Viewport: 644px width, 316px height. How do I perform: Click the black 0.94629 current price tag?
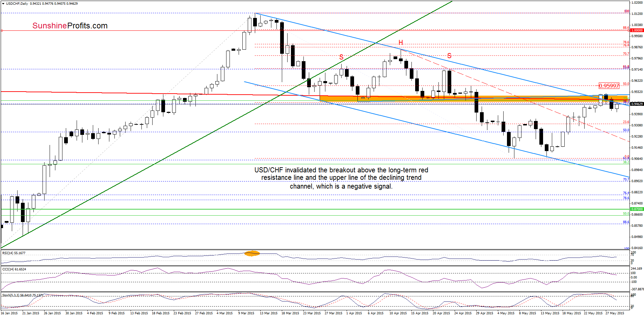[x=637, y=104]
